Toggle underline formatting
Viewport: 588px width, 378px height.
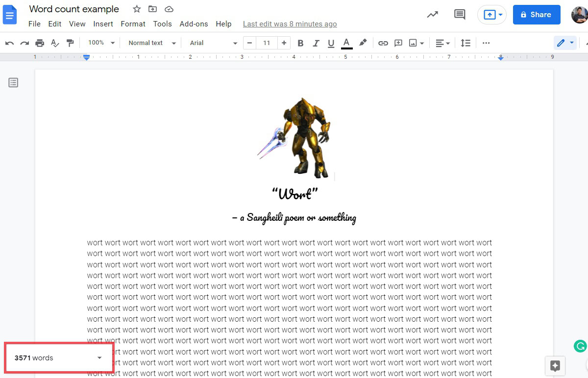click(331, 43)
